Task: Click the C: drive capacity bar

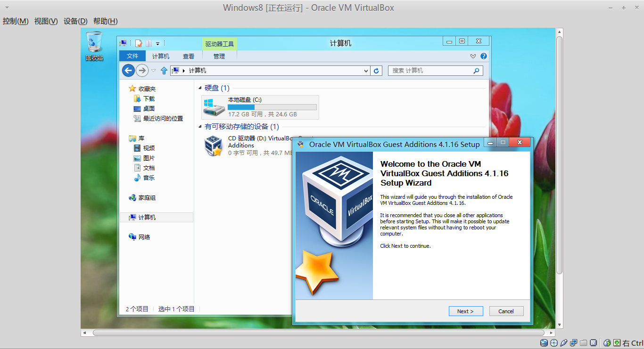Action: [x=272, y=107]
